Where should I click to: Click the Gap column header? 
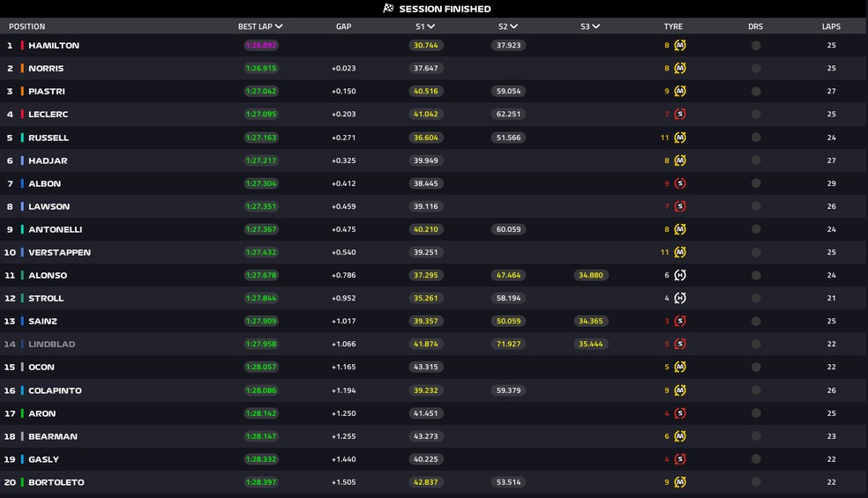click(x=343, y=26)
